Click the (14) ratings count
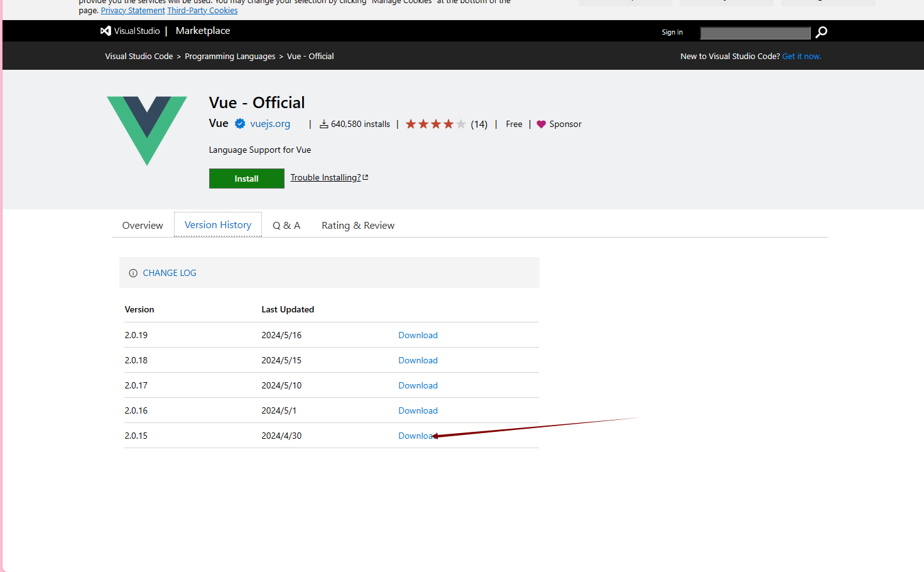The height and width of the screenshot is (572, 924). click(x=479, y=124)
